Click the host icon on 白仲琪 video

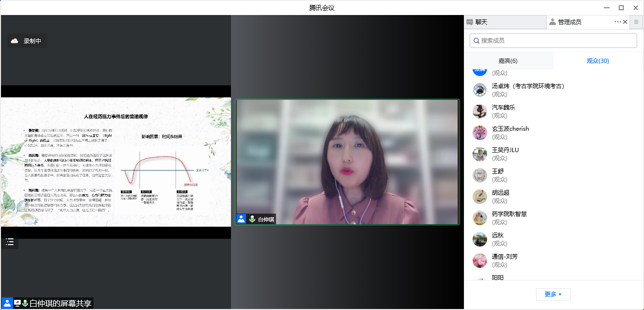pyautogui.click(x=241, y=219)
